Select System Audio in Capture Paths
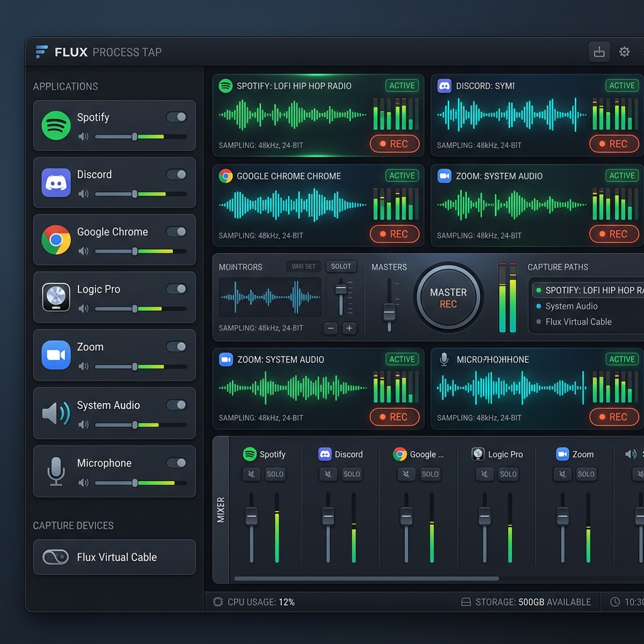644x644 pixels. (x=571, y=306)
